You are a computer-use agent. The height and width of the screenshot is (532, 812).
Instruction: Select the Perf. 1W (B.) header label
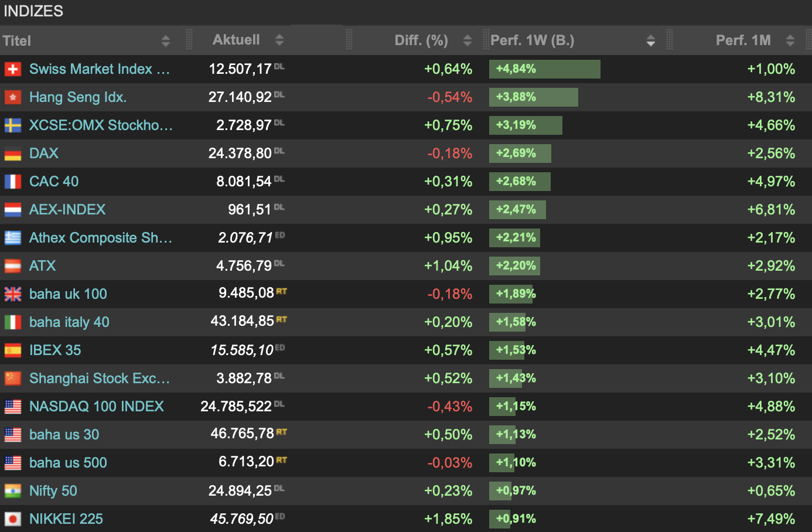pyautogui.click(x=532, y=40)
